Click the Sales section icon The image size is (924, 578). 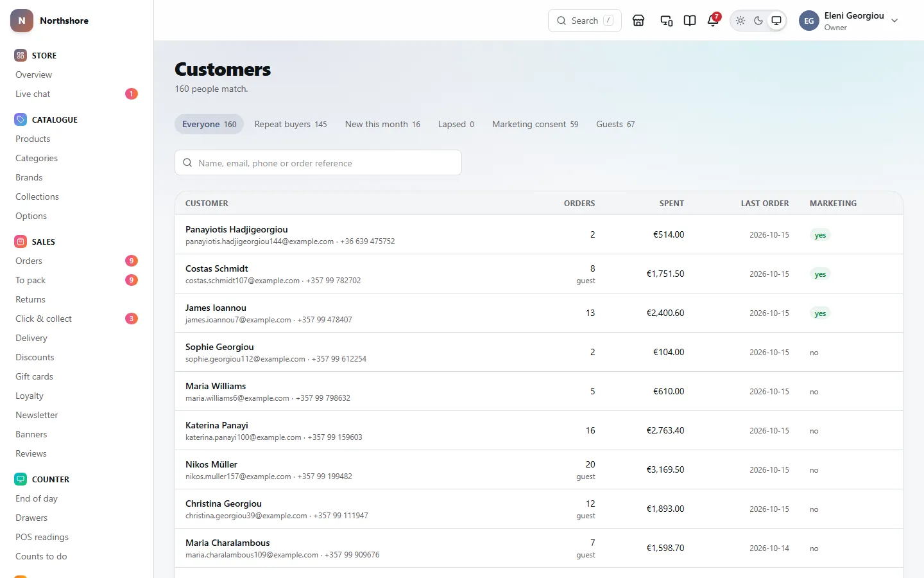point(21,241)
